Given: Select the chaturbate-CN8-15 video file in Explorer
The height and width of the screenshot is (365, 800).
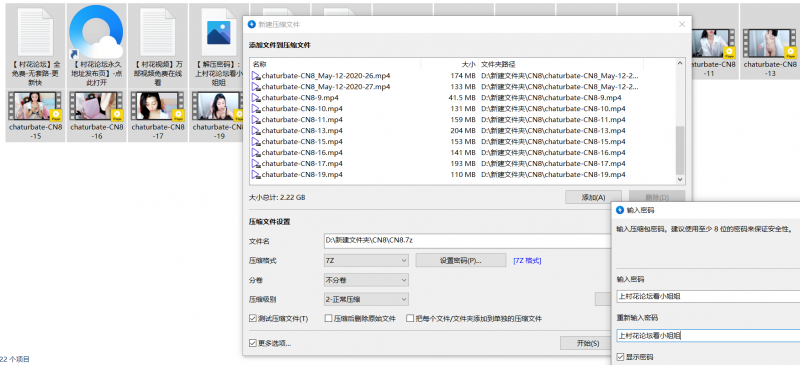Looking at the screenshot, I should point(35,106).
